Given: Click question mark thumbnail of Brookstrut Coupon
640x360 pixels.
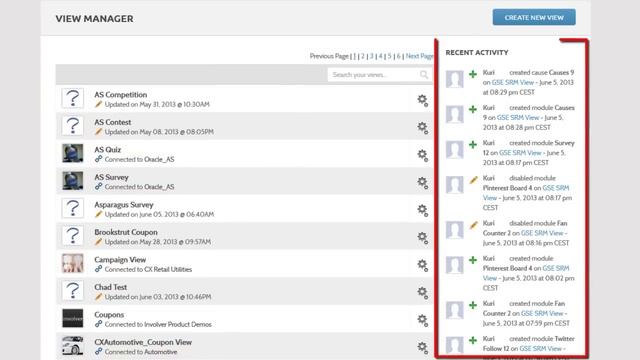Looking at the screenshot, I should click(x=73, y=236).
